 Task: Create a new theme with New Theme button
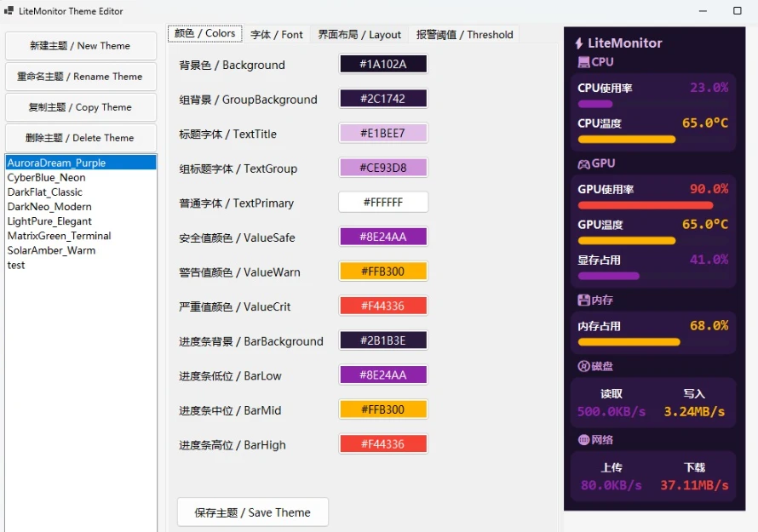(80, 46)
